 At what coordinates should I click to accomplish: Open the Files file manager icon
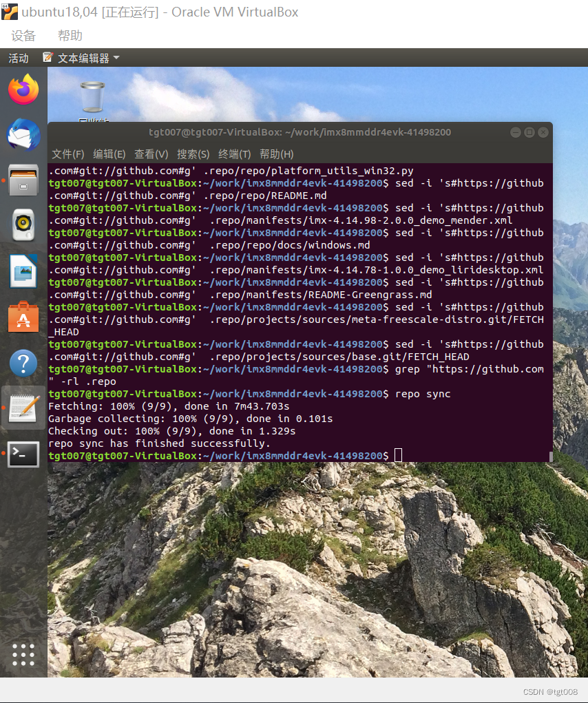point(23,180)
